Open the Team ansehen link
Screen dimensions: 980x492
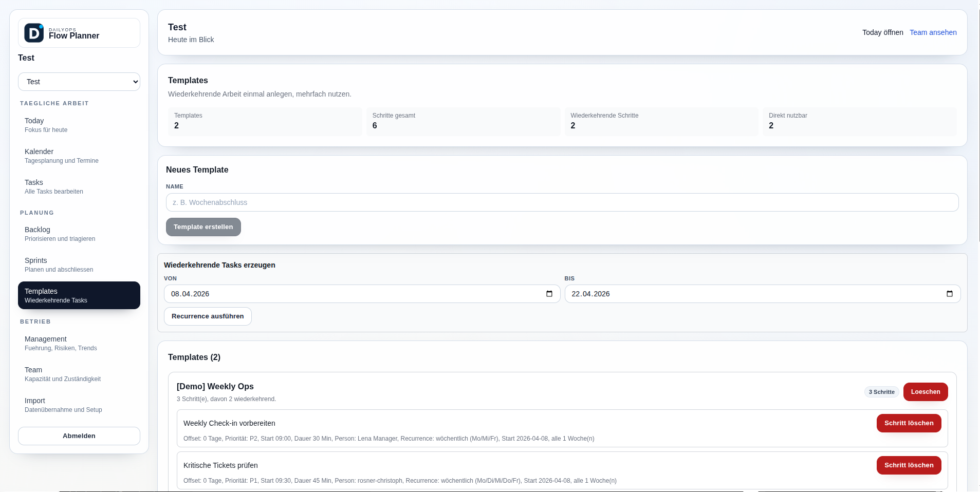point(933,32)
